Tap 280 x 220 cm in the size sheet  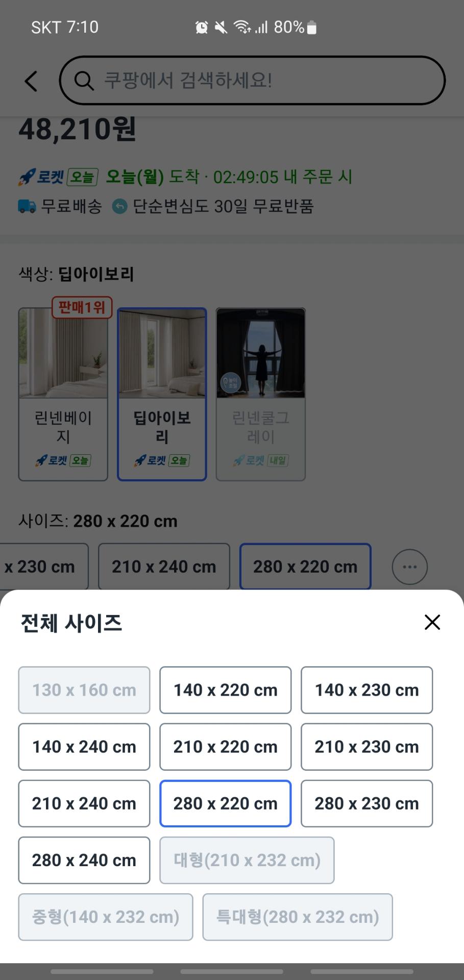click(225, 803)
